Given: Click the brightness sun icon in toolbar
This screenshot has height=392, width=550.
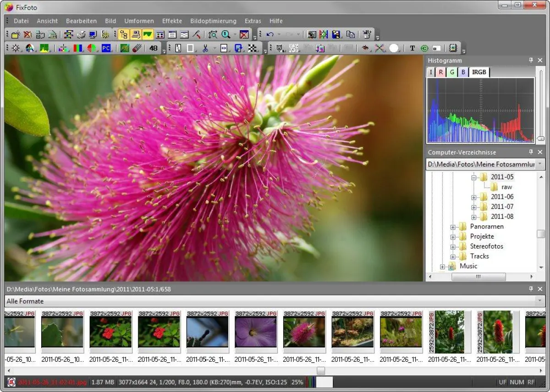Looking at the screenshot, I should [x=16, y=48].
